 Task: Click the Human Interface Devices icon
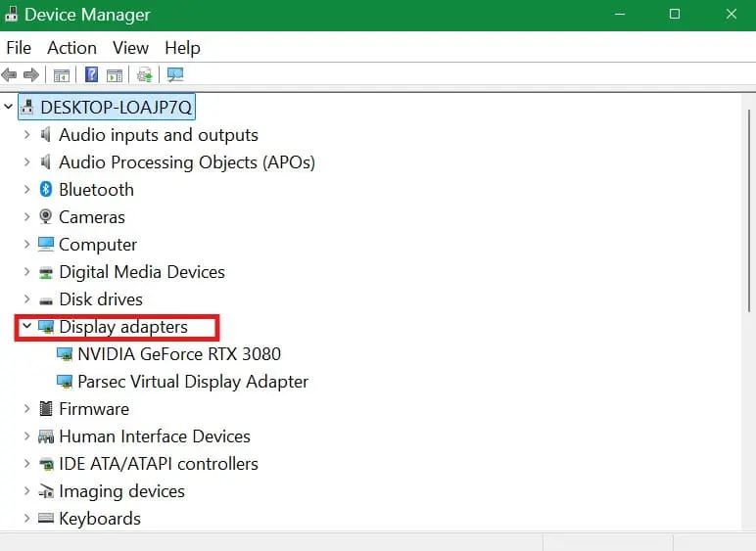click(46, 436)
